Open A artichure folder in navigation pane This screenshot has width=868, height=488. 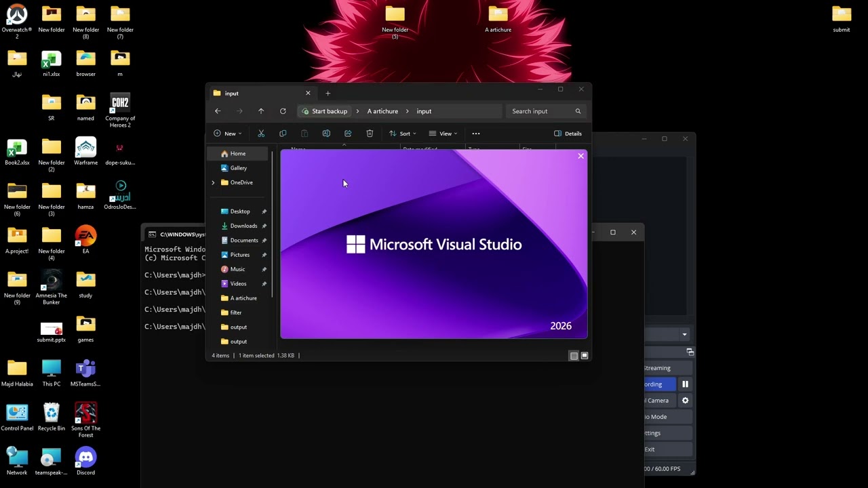243,298
